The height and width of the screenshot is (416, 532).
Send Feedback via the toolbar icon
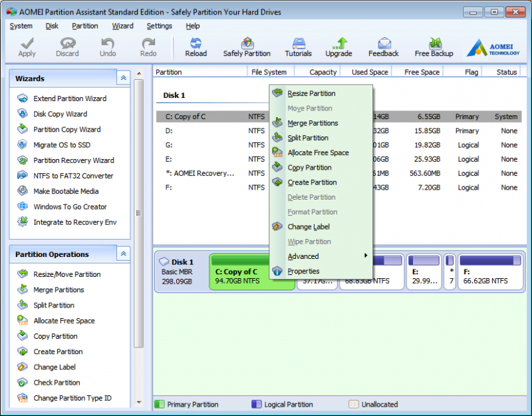383,47
